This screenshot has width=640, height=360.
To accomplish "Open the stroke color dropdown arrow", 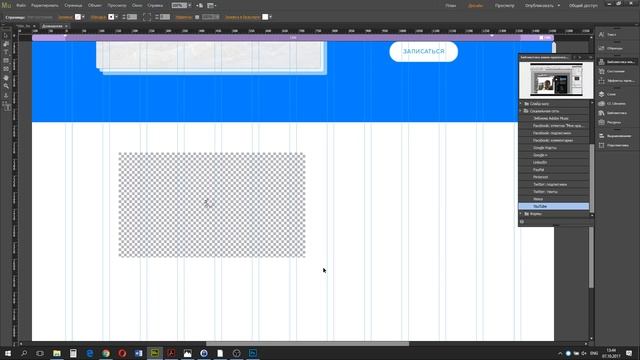I will pos(116,17).
